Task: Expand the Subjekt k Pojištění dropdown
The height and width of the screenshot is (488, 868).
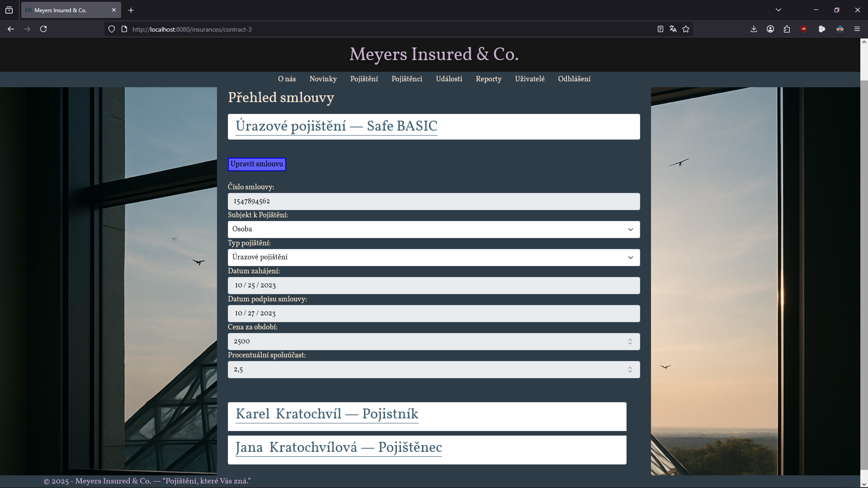Action: point(434,230)
